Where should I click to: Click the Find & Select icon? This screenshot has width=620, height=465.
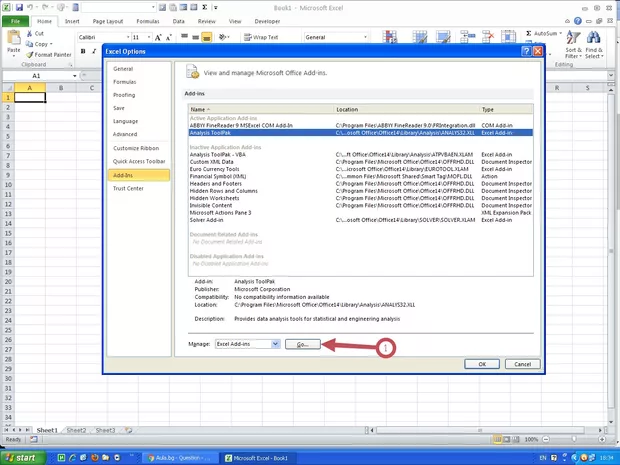click(594, 39)
